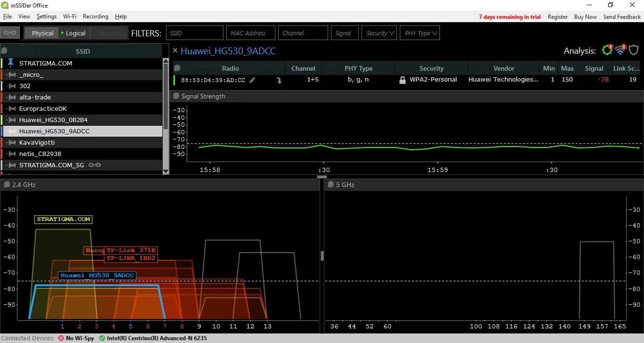This screenshot has width=644, height=343.
Task: Open the Wi-Fi signal analysis alert
Action: [620, 50]
